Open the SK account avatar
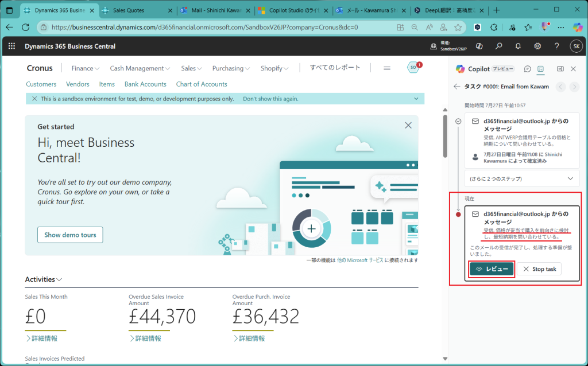Viewport: 588px width, 366px height. coord(577,46)
